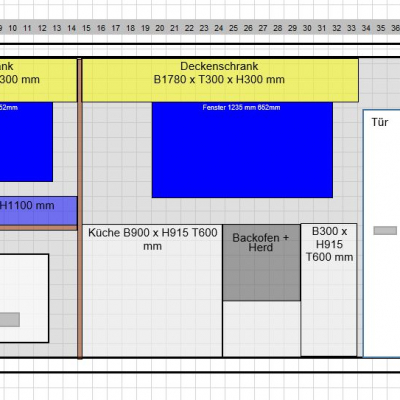Screen dimensions: 400x400
Task: Click ruler mark 12
Action: pos(42,28)
